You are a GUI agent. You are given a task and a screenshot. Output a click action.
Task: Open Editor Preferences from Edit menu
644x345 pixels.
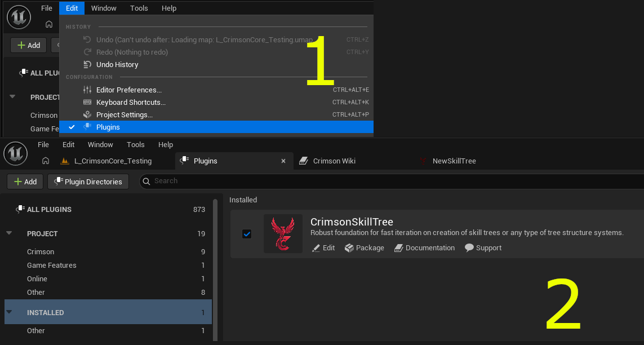click(216, 90)
